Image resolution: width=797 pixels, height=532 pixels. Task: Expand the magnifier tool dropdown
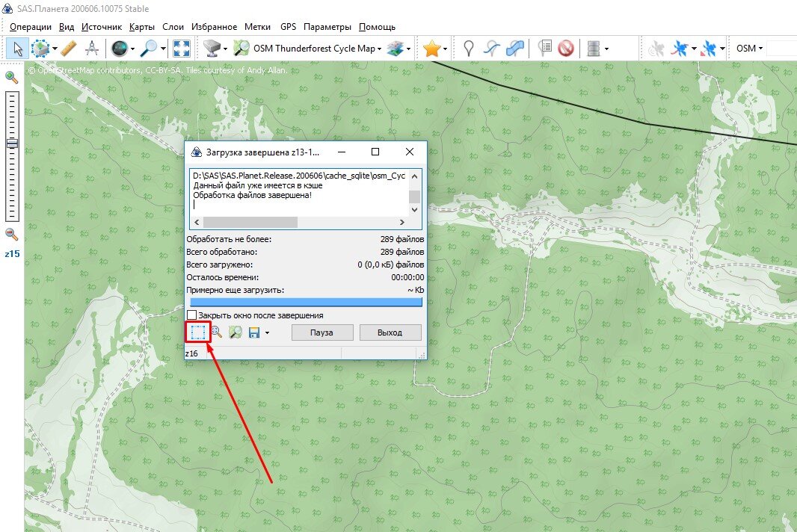(x=163, y=49)
